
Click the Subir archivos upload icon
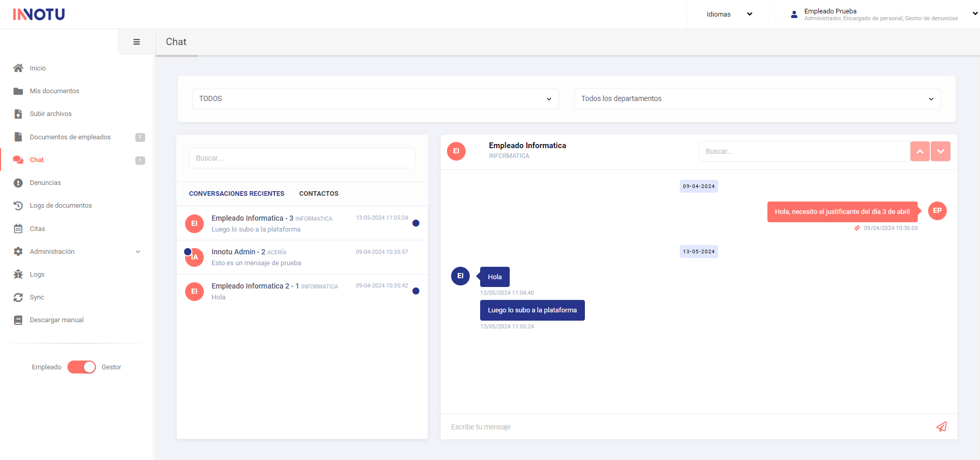(x=18, y=114)
